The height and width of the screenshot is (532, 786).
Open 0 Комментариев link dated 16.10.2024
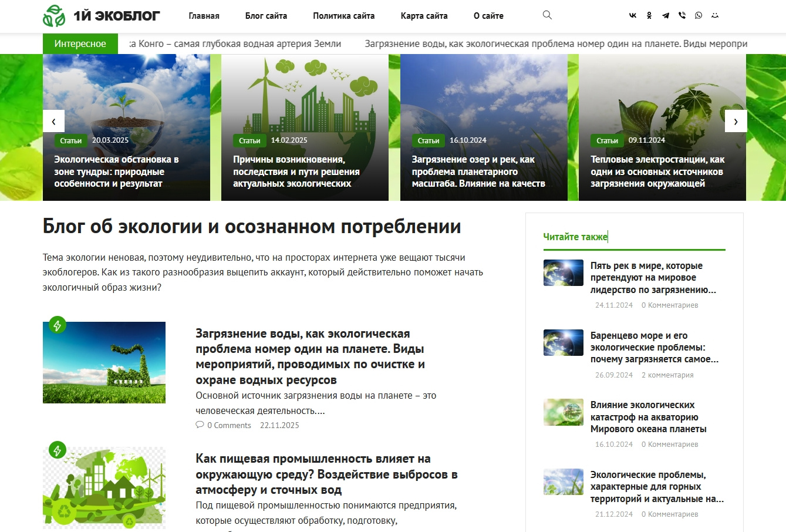tap(670, 445)
